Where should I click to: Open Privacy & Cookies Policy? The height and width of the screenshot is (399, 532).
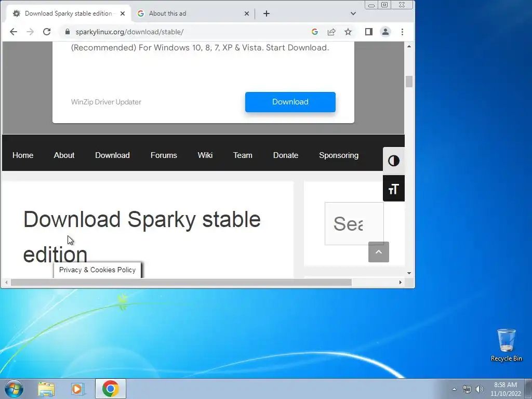(97, 270)
